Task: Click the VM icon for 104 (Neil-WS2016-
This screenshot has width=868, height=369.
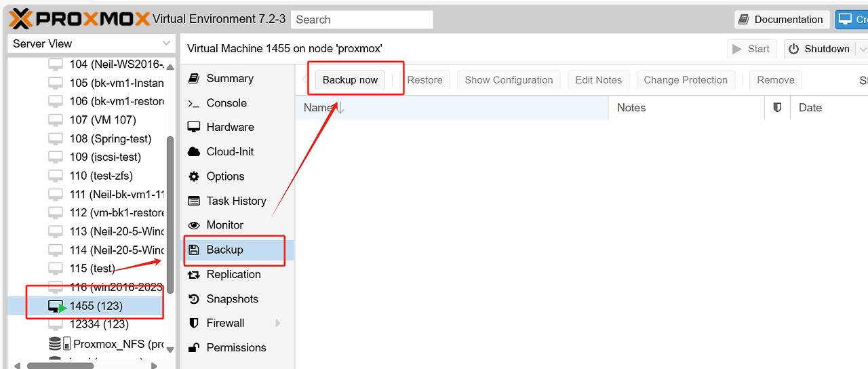Action: pos(56,64)
